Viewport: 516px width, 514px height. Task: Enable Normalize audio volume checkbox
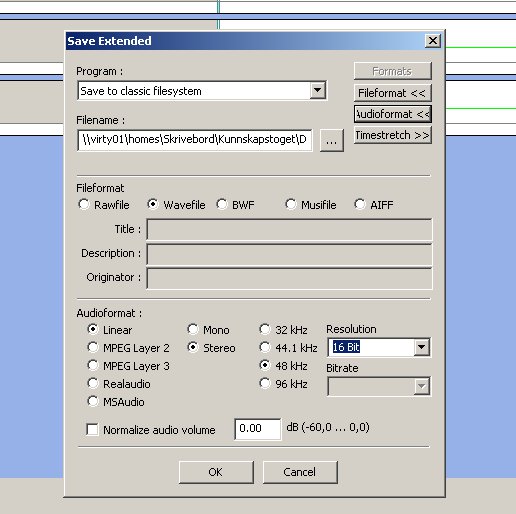92,429
